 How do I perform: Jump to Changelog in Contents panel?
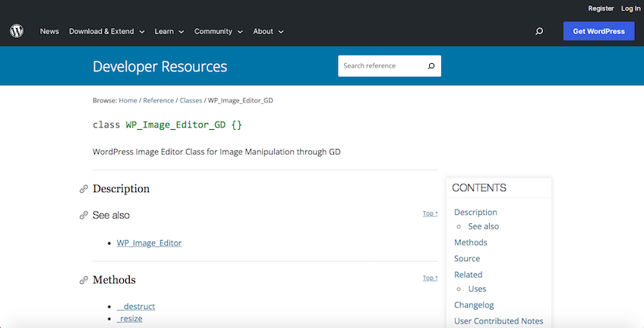(x=474, y=305)
